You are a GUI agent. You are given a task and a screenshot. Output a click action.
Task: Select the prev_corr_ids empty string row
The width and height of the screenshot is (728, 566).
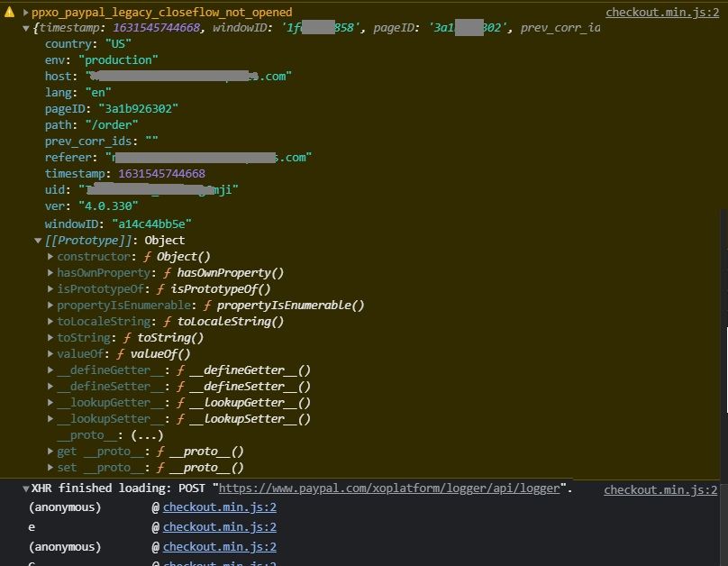click(101, 141)
